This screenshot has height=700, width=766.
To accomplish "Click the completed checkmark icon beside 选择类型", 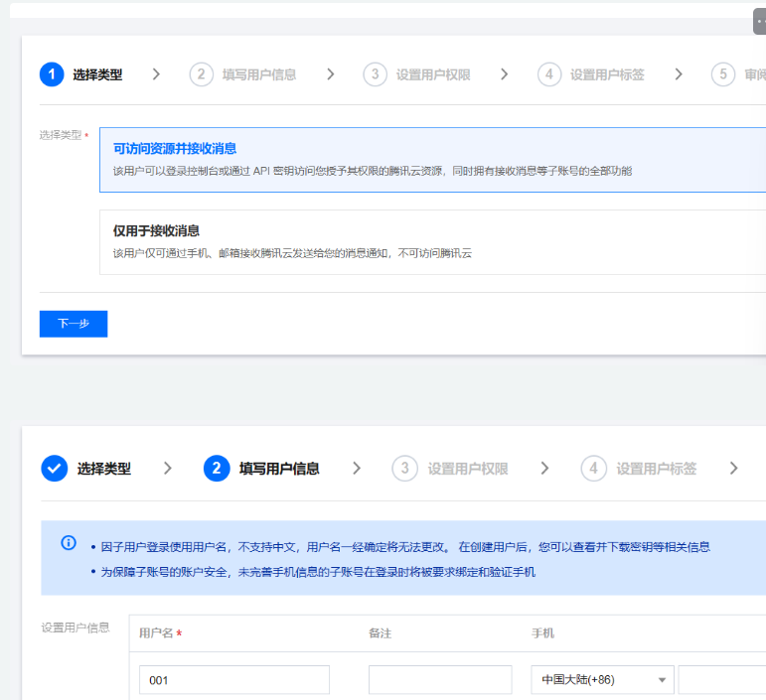I will tap(55, 469).
